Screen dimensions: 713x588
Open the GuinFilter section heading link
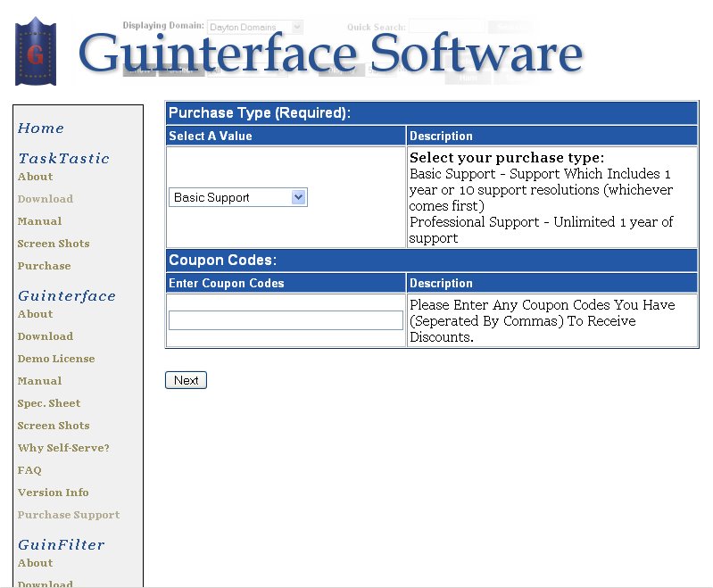pos(62,544)
